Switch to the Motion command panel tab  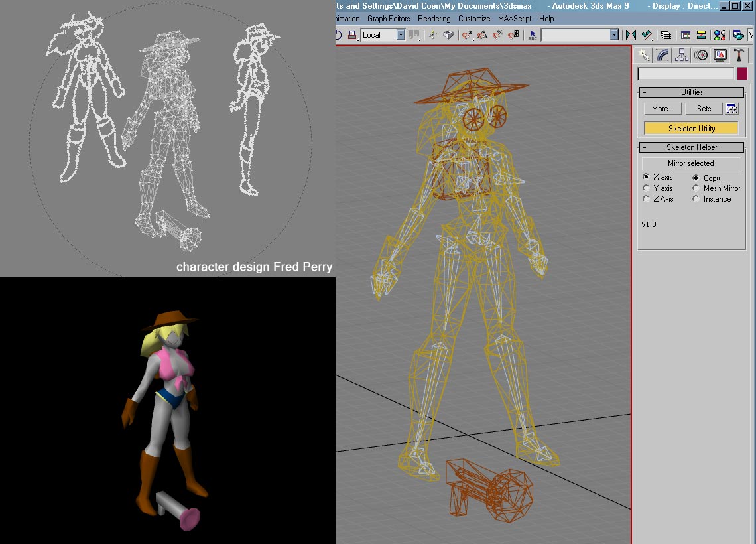coord(701,56)
